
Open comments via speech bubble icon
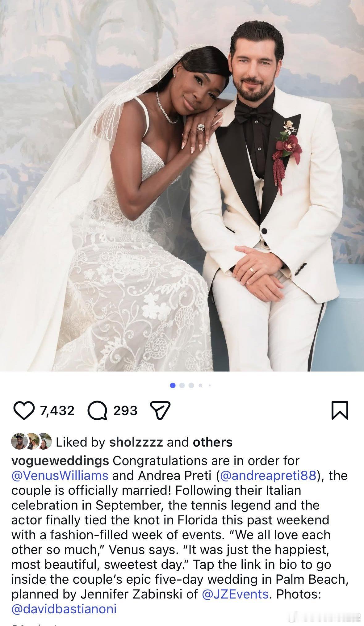(x=97, y=410)
